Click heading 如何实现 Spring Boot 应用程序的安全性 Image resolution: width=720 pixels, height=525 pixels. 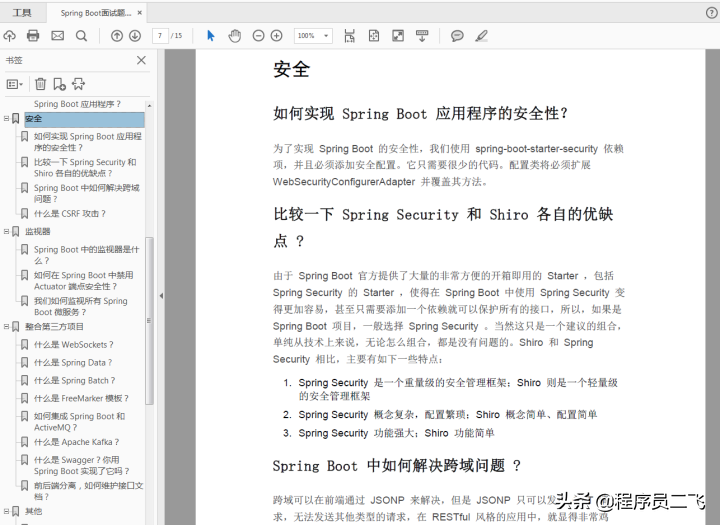click(x=420, y=113)
